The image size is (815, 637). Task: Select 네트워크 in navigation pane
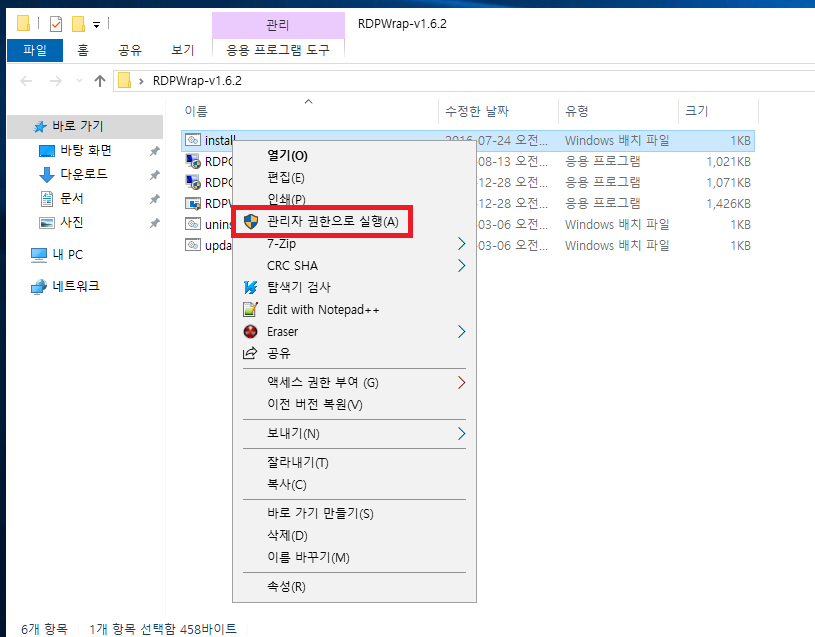[75, 286]
